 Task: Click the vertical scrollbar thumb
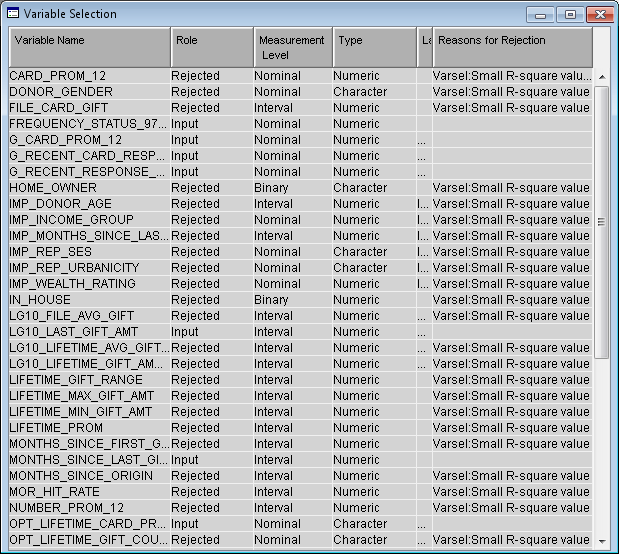[x=602, y=222]
